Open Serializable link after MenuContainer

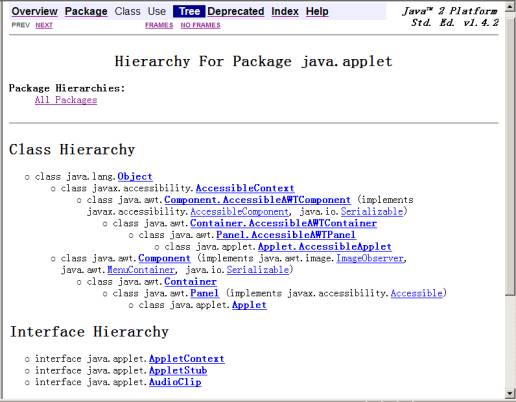(258, 270)
